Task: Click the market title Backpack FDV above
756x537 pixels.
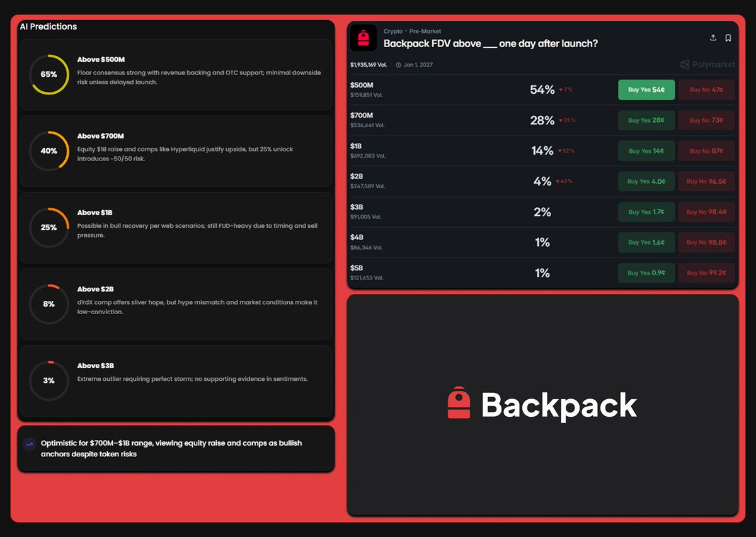Action: [x=491, y=44]
